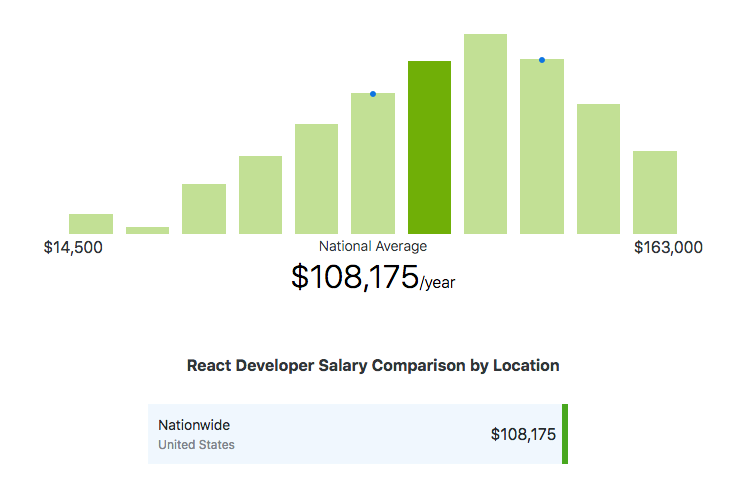Click the blue dot left of the dark bar
This screenshot has width=753, height=477.
pyautogui.click(x=373, y=94)
